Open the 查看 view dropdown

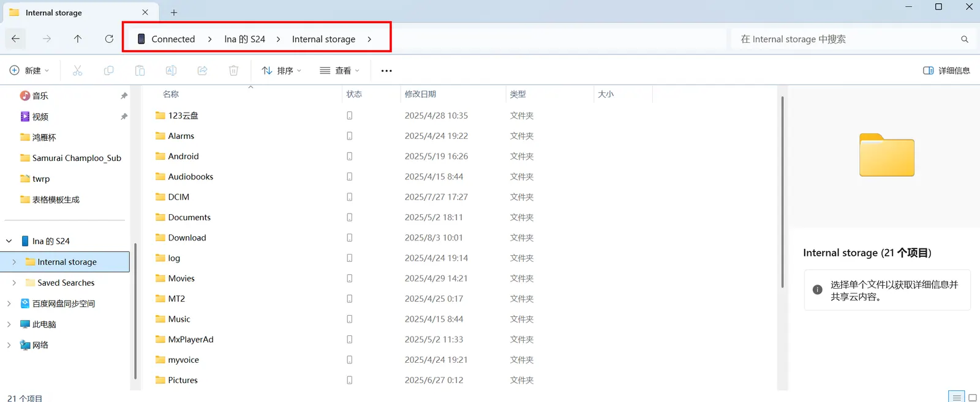click(340, 71)
